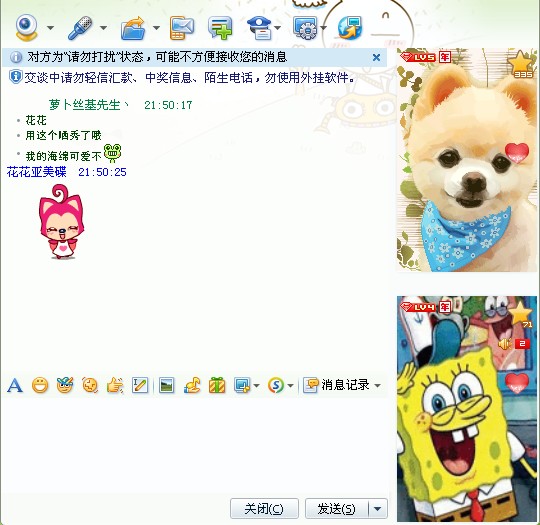Viewport: 540px width, 525px height.
Task: Expand the 消息记录 dropdown arrow
Action: [x=377, y=385]
